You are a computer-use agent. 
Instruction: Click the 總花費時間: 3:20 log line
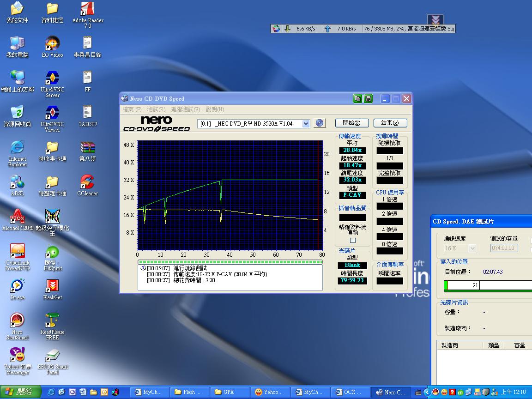(181, 281)
